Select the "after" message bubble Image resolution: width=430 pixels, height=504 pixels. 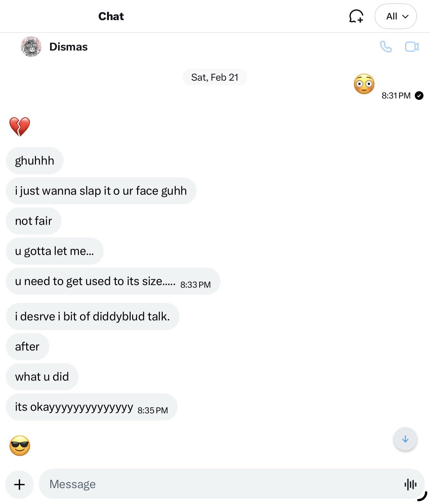(28, 347)
